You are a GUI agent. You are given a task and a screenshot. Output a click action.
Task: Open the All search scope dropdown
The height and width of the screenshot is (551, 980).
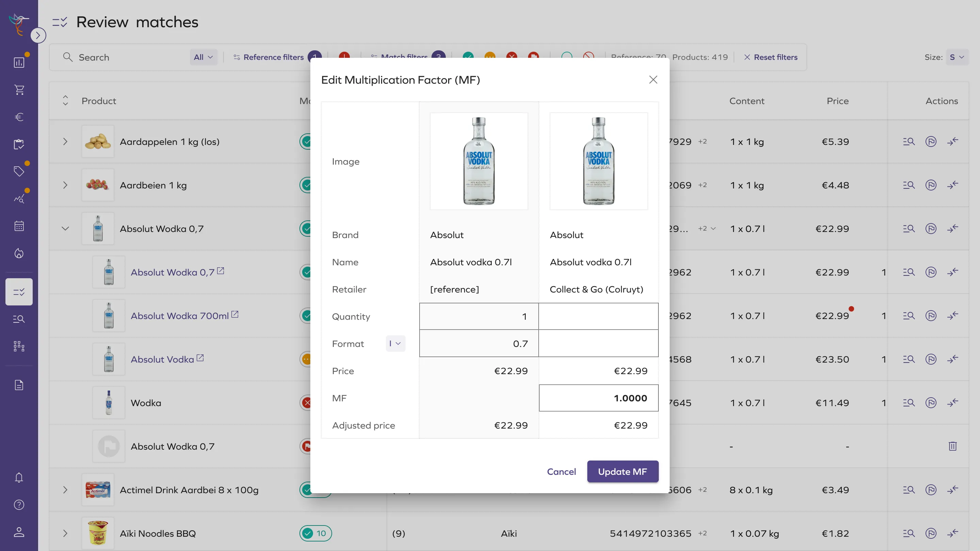point(203,57)
